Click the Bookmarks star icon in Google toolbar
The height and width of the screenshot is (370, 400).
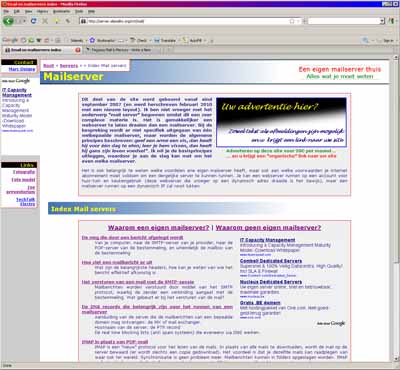[x=92, y=40]
